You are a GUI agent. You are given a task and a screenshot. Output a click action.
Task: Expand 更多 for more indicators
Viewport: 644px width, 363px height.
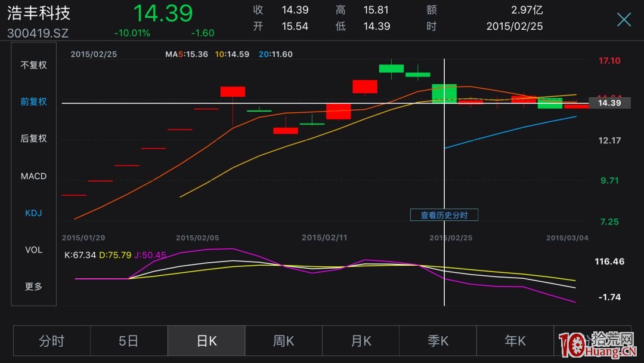(x=33, y=287)
